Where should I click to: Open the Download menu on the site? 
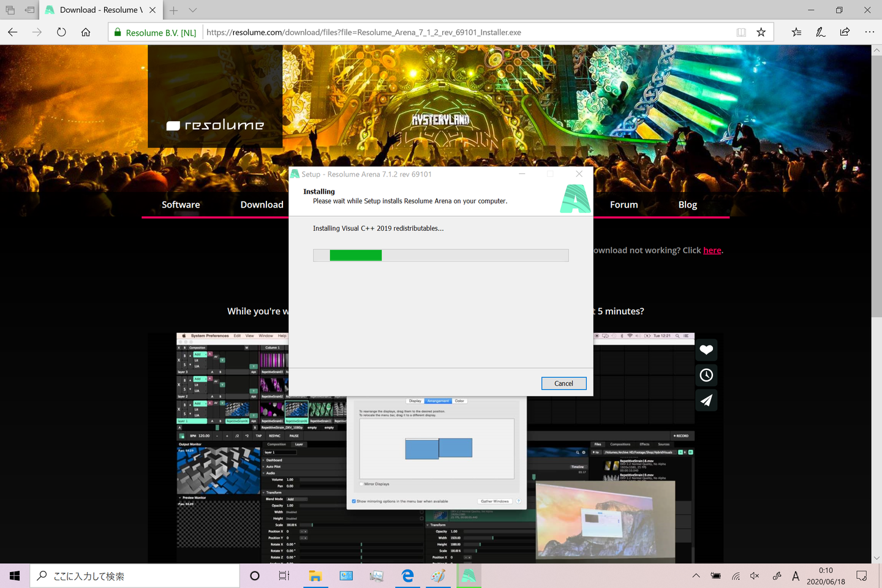pyautogui.click(x=262, y=205)
